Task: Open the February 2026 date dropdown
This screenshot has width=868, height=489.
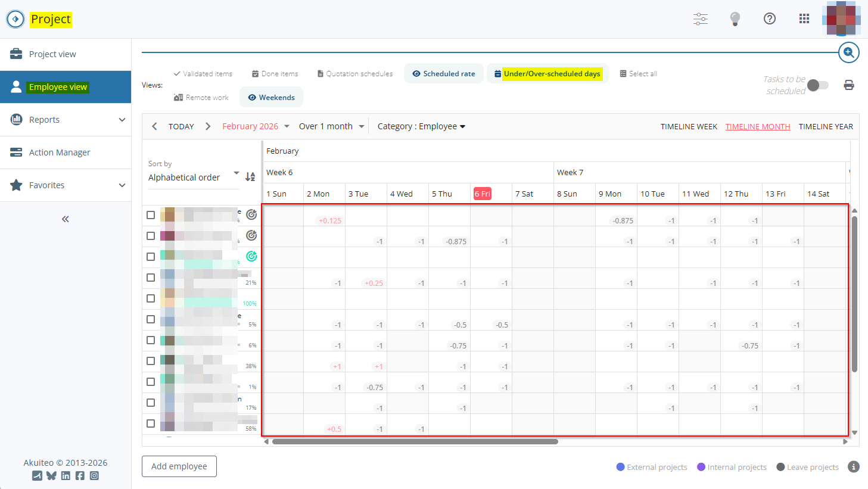Action: (x=256, y=126)
